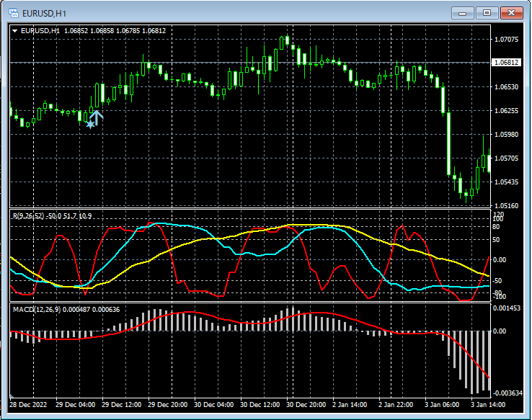Click the 0.001453 MACD scale value

coord(507,308)
